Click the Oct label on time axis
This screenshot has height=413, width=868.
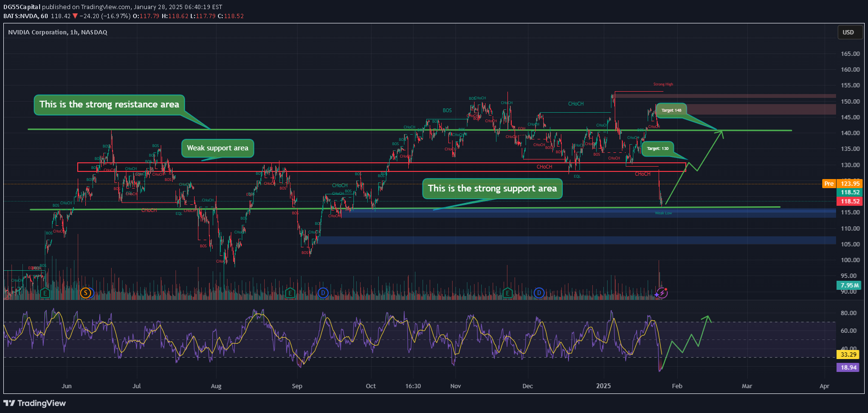pos(371,386)
